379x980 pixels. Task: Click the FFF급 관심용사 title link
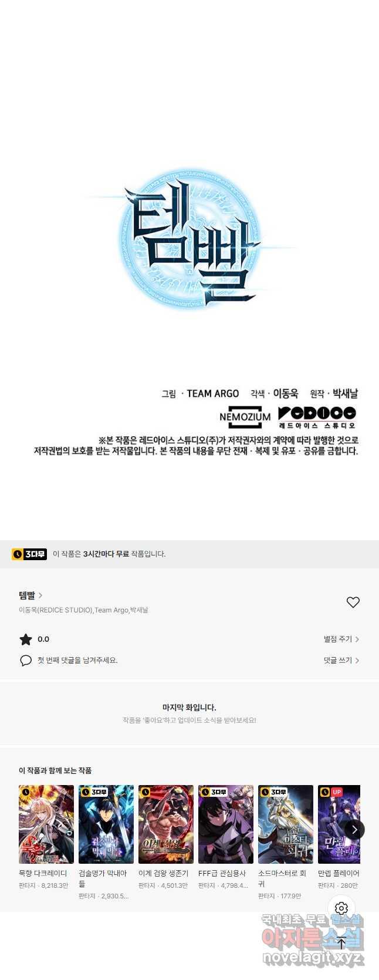pyautogui.click(x=222, y=873)
